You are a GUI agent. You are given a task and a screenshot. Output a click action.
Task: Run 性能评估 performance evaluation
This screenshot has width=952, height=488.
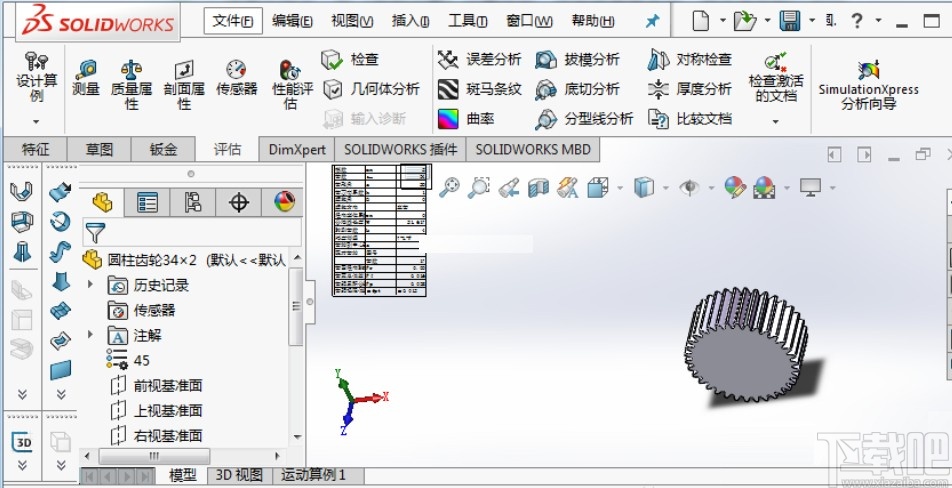(291, 85)
